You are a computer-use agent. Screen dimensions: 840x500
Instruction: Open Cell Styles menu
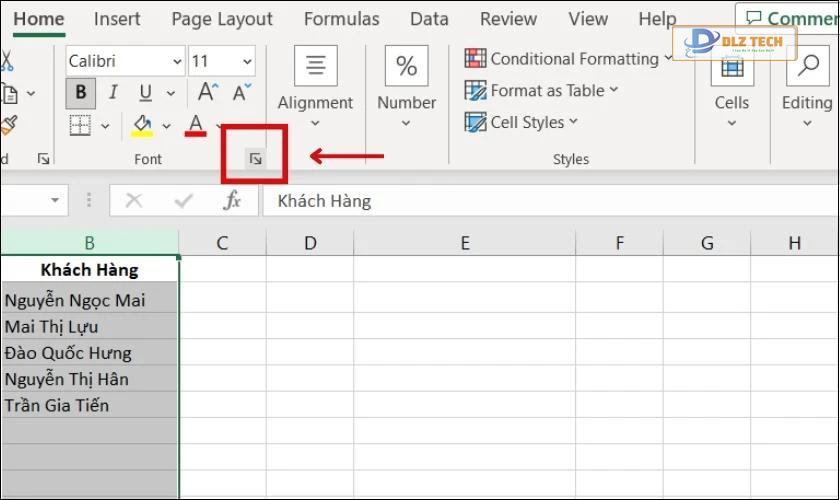pyautogui.click(x=521, y=122)
